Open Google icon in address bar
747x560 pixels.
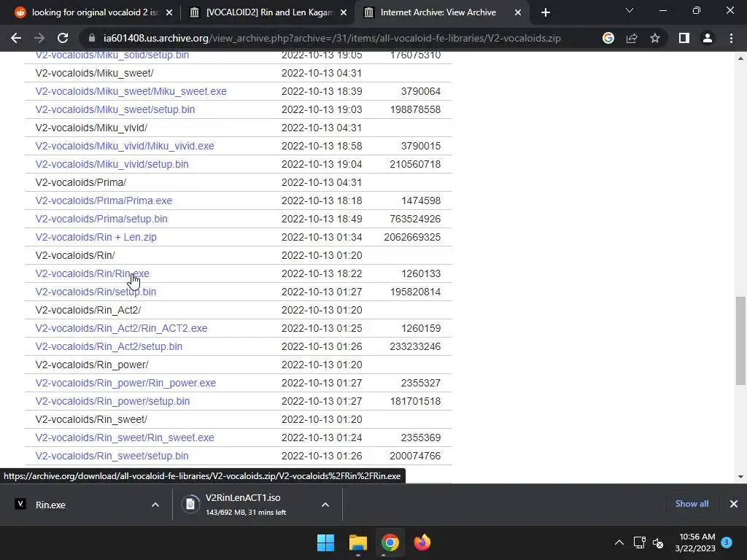(608, 38)
